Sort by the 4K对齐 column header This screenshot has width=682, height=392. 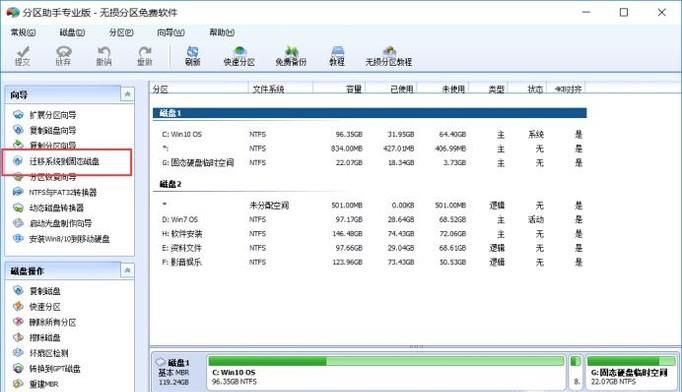pos(565,89)
